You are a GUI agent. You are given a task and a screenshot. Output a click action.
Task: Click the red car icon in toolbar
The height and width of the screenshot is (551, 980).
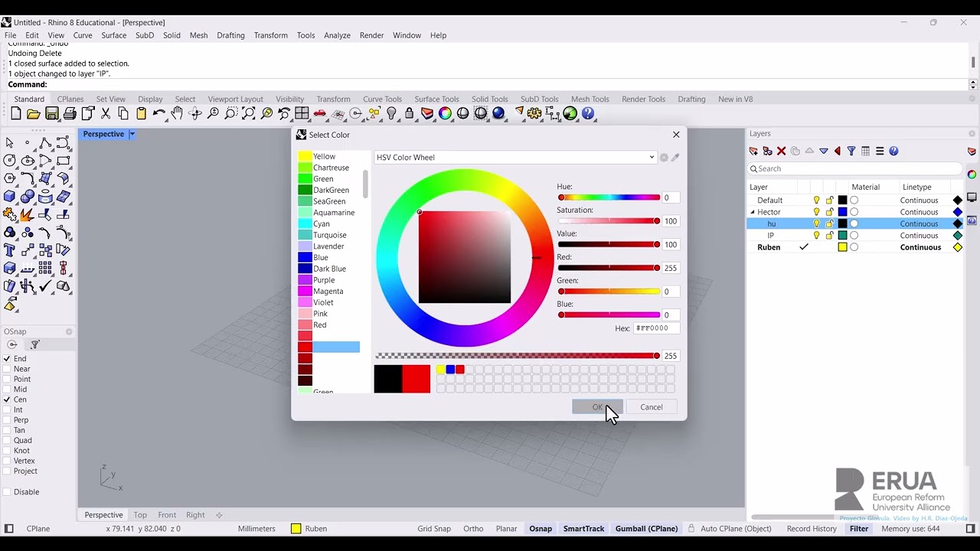click(x=320, y=114)
